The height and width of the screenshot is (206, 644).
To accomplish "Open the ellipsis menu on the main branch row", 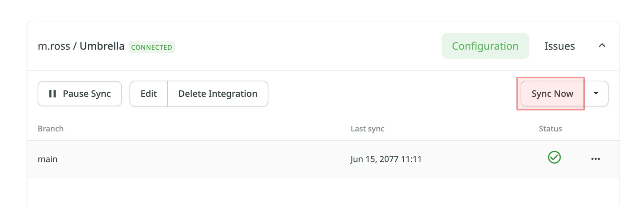I will pyautogui.click(x=596, y=159).
